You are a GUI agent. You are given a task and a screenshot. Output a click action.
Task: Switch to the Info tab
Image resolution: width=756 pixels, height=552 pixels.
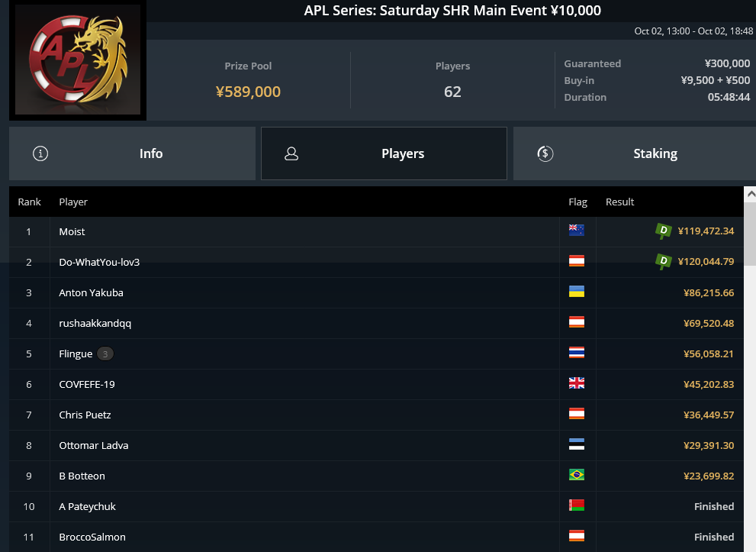click(132, 153)
